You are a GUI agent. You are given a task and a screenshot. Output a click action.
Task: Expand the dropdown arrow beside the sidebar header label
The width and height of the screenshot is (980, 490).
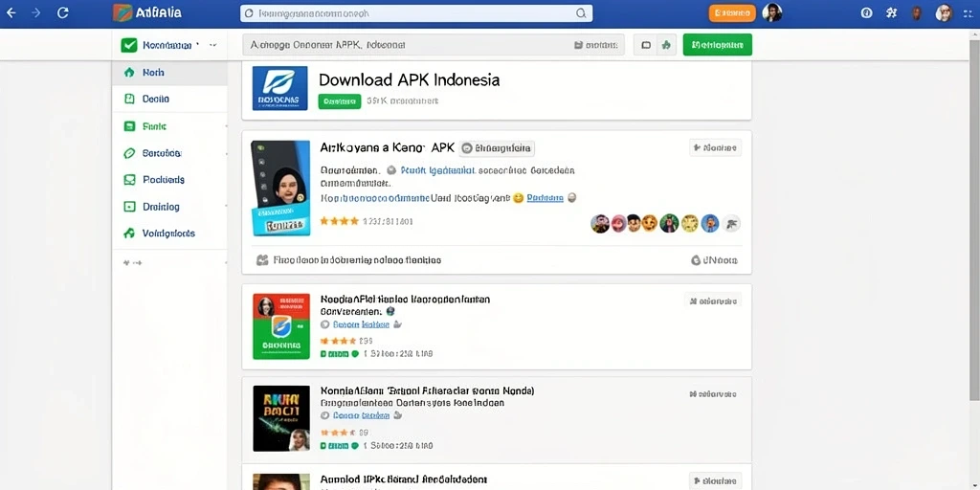212,46
